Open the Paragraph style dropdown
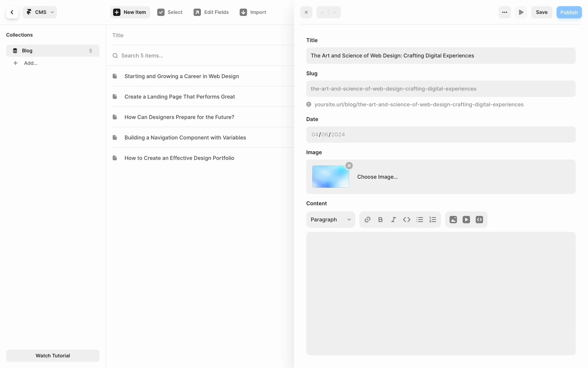 tap(330, 220)
